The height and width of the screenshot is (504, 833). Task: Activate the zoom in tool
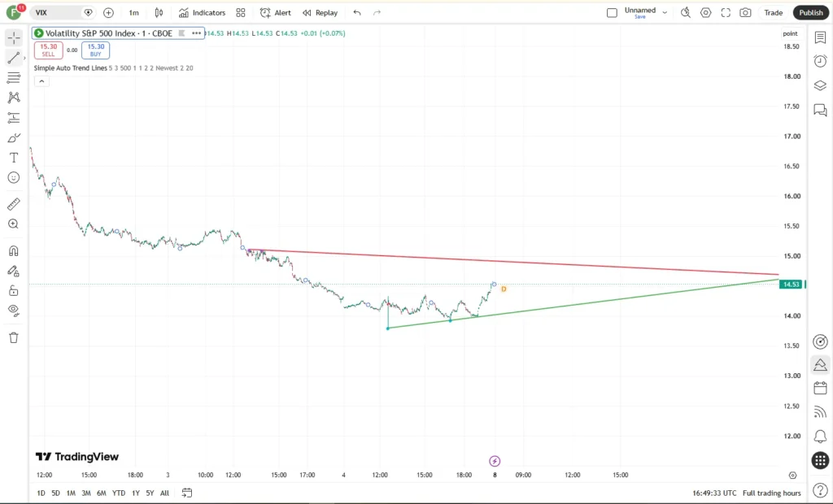coord(14,224)
